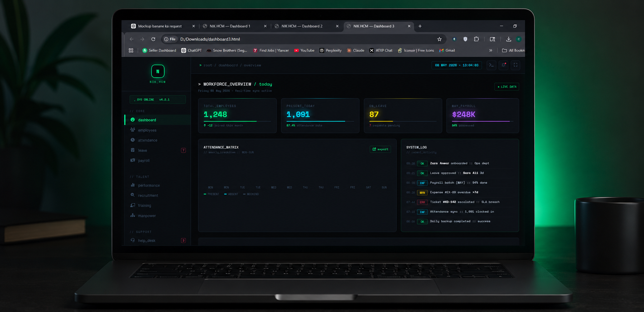Open the All Bookmarks folder
The image size is (644, 312).
coord(513,50)
